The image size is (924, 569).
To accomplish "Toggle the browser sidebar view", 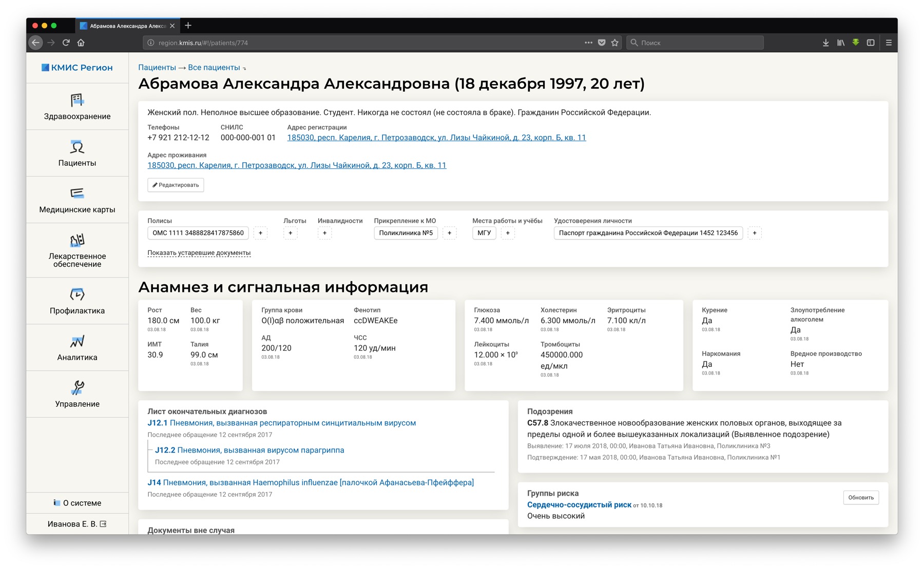I will point(871,43).
